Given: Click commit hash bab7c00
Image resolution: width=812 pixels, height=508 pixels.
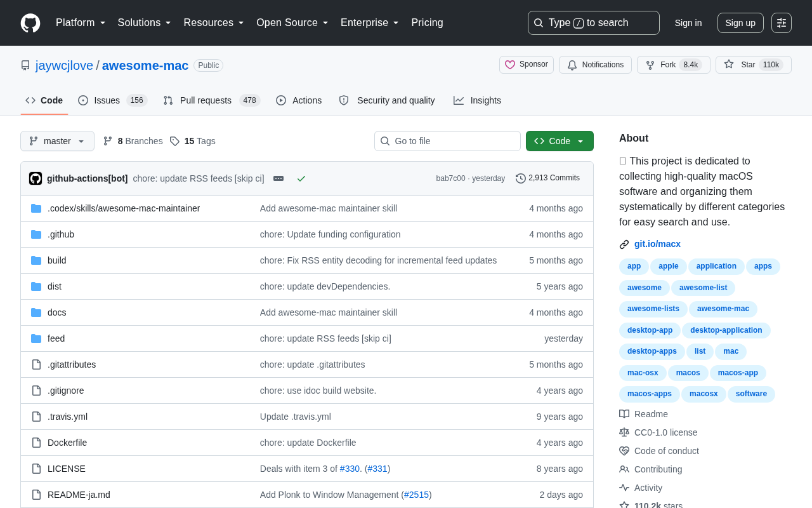Looking at the screenshot, I should click(x=450, y=178).
